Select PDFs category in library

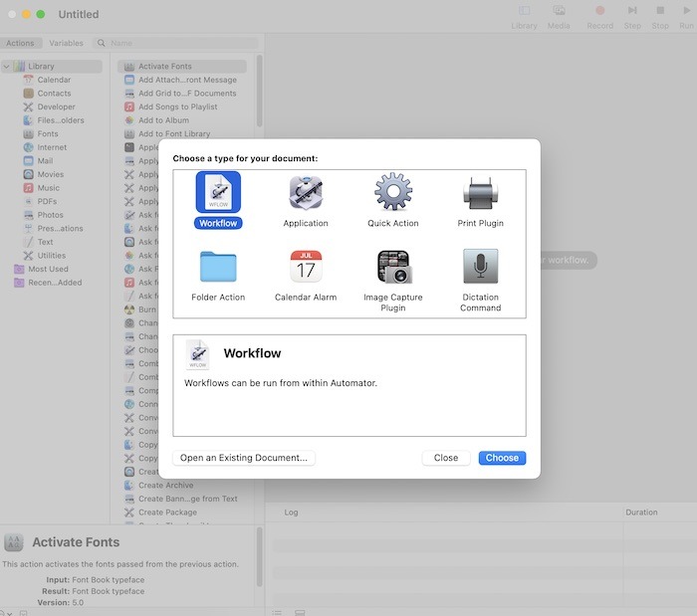tap(47, 201)
